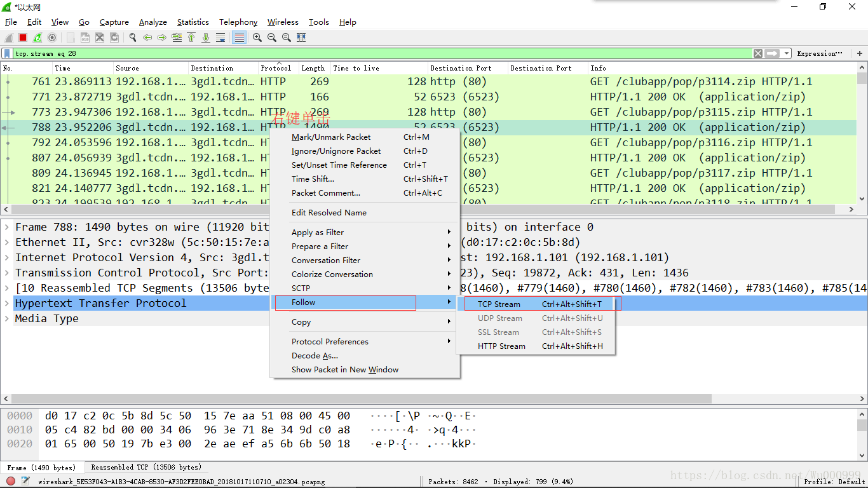The width and height of the screenshot is (868, 488).
Task: Zoom out the main window text
Action: (x=272, y=37)
